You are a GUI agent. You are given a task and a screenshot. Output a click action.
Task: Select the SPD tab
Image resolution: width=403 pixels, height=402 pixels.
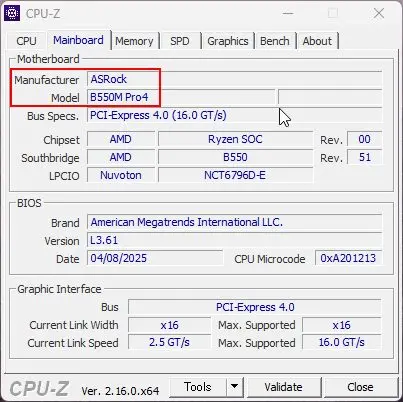(x=180, y=41)
